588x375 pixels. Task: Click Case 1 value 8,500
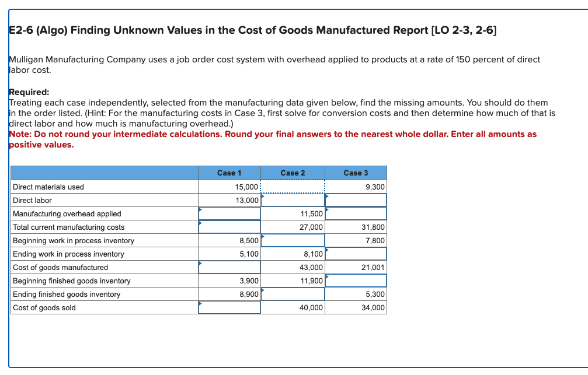pos(249,241)
